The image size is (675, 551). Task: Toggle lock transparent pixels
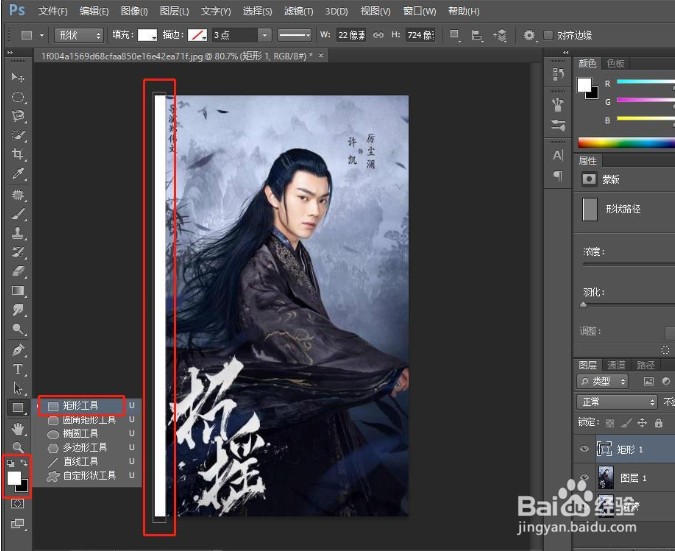tap(610, 423)
